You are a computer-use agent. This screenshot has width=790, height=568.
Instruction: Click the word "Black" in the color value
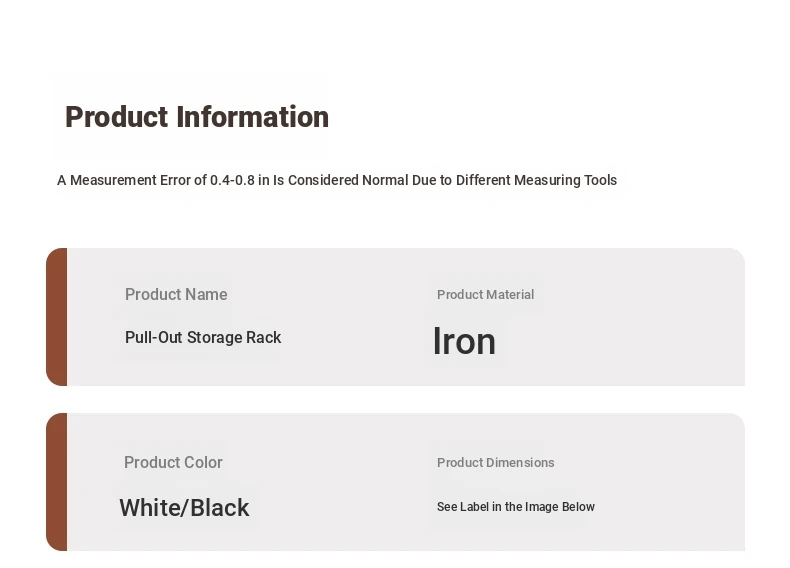click(220, 508)
